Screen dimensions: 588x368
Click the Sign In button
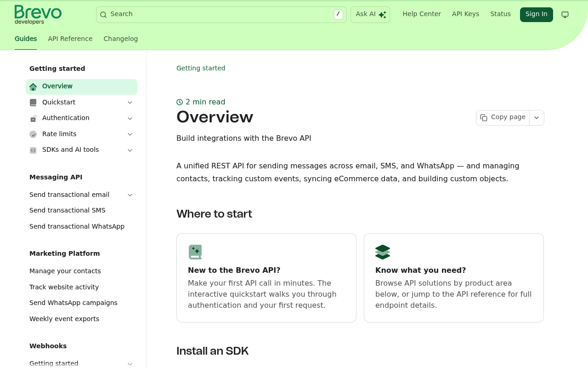pyautogui.click(x=537, y=14)
